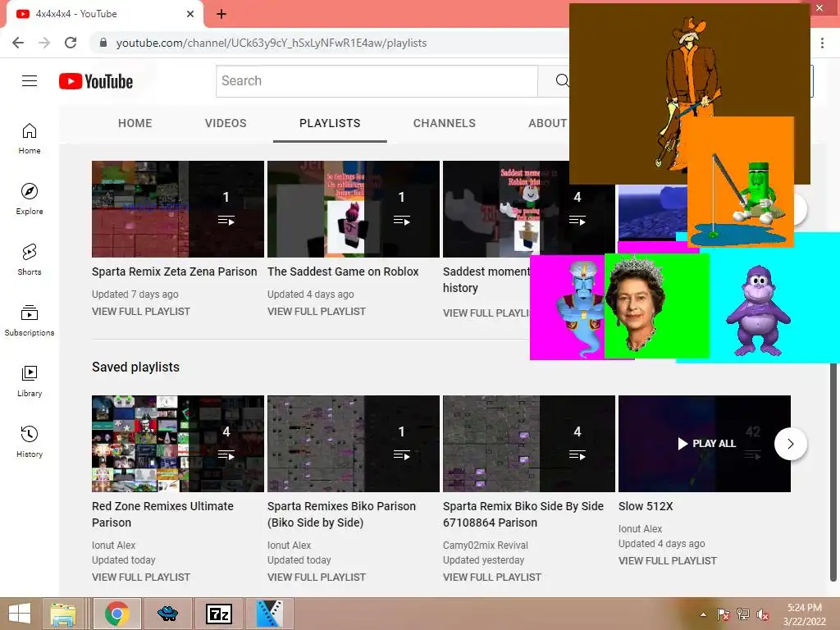This screenshot has height=630, width=840.
Task: Go to Home in the sidebar
Action: tap(30, 139)
